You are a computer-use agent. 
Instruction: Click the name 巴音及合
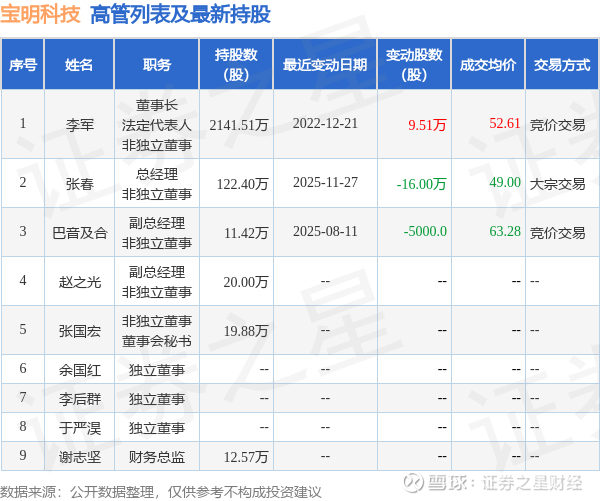click(x=80, y=233)
